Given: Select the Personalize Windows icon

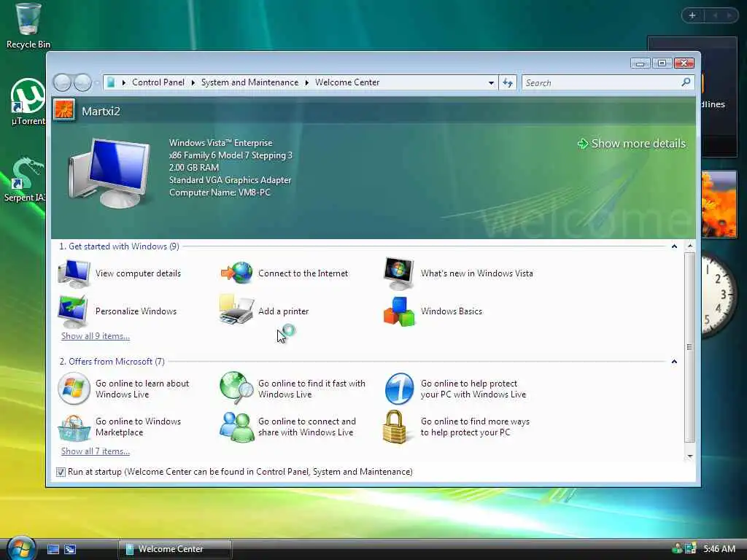Looking at the screenshot, I should click(x=73, y=311).
